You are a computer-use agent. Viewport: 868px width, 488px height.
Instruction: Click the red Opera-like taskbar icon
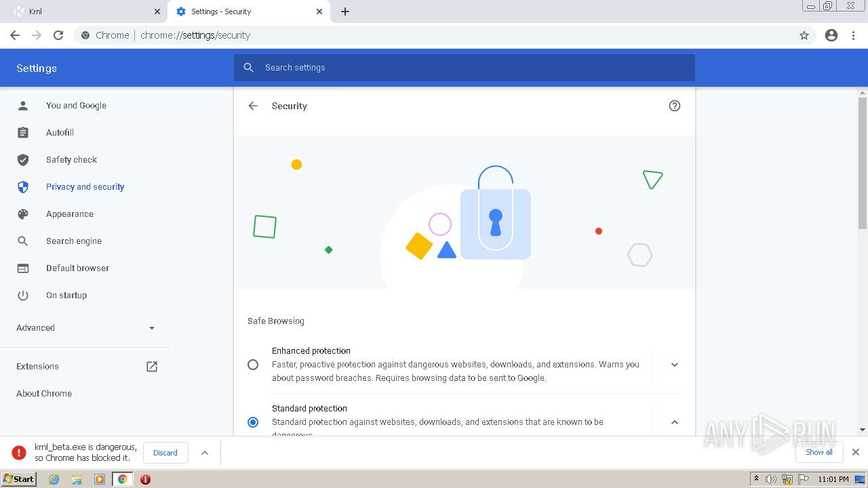[145, 479]
